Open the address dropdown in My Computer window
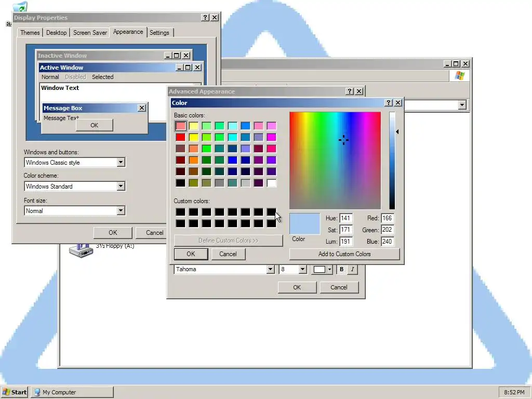 tap(462, 105)
